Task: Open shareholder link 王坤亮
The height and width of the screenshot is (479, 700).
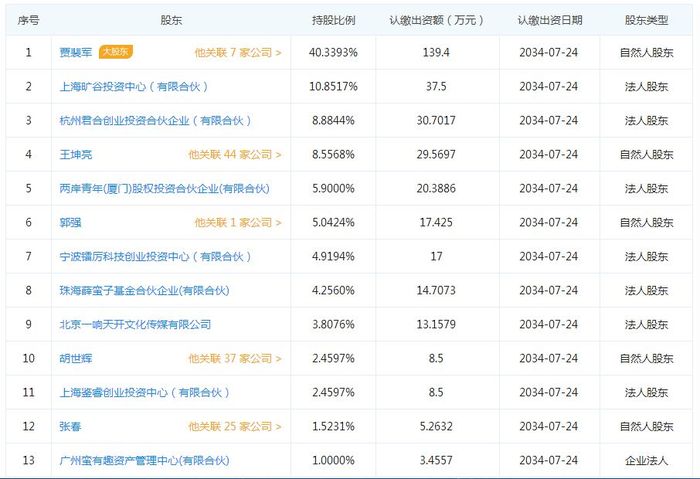Action: pyautogui.click(x=75, y=154)
